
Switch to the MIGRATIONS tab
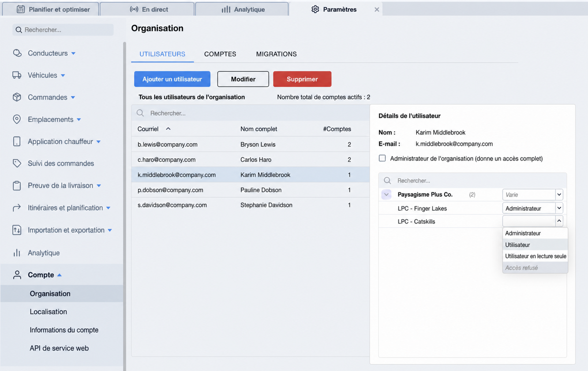click(276, 54)
